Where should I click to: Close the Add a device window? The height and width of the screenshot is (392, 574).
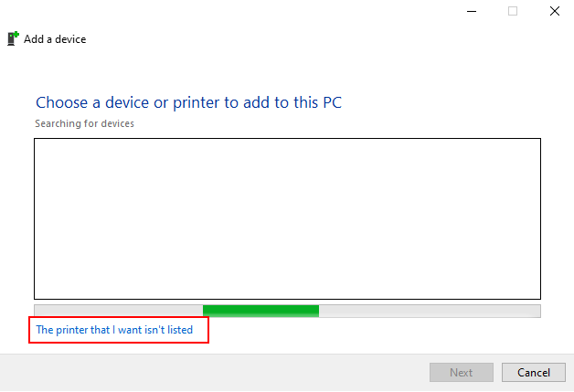555,11
